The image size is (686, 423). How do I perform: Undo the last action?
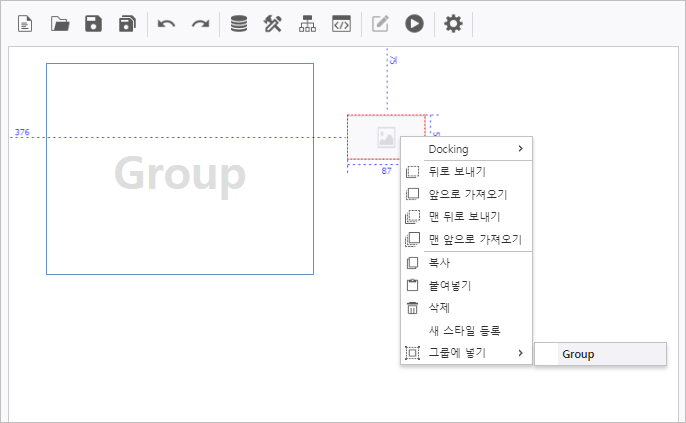coord(167,24)
